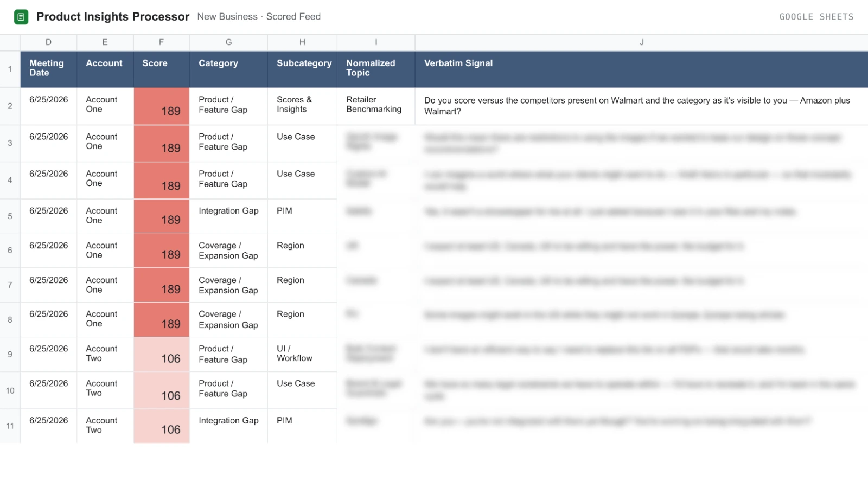Screen dimensions: 868x488
Task: Select Product / Feature Gap in row 3
Action: (229, 143)
